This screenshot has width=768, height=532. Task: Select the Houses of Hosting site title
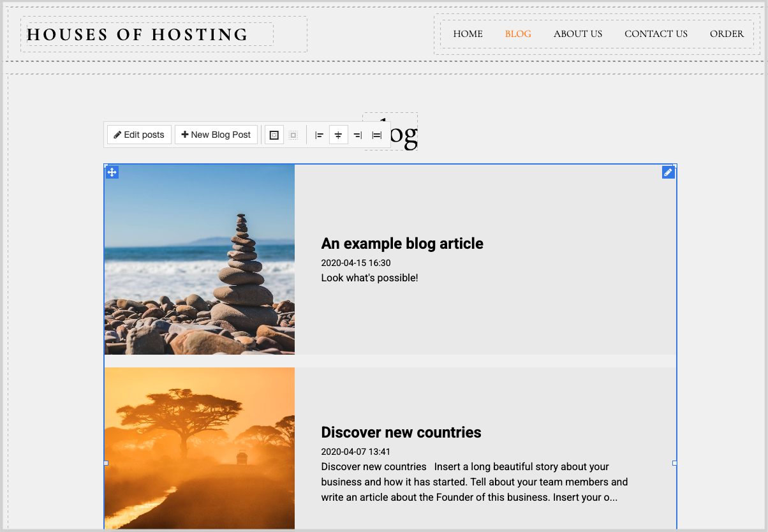point(137,34)
